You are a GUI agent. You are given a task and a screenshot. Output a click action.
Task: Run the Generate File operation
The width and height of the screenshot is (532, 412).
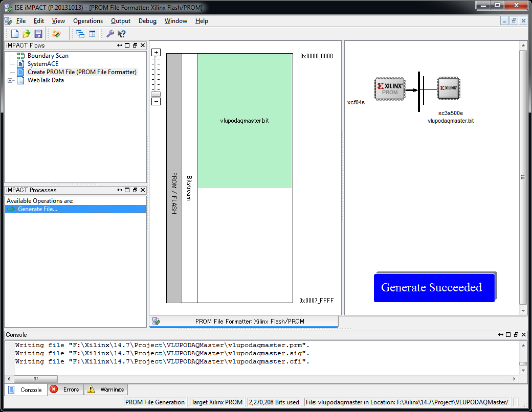[75, 209]
